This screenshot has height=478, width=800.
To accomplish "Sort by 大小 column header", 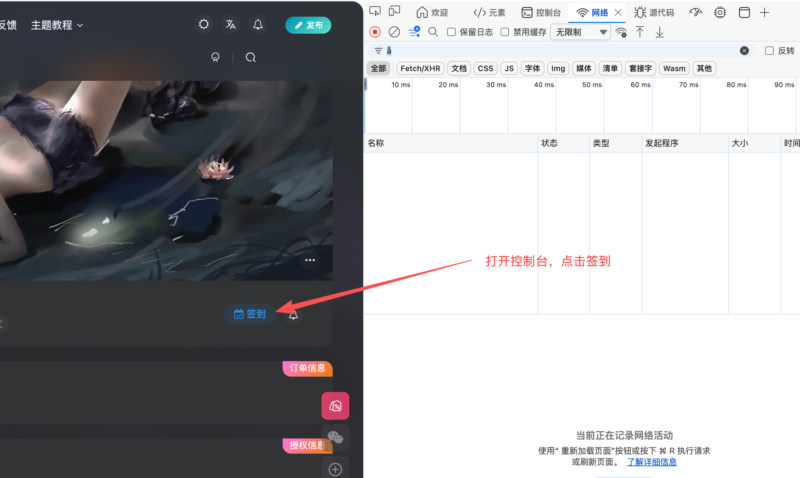I will [754, 143].
